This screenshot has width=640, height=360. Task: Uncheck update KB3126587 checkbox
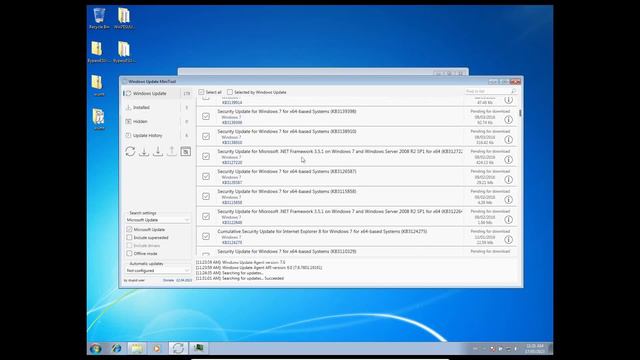(206, 176)
